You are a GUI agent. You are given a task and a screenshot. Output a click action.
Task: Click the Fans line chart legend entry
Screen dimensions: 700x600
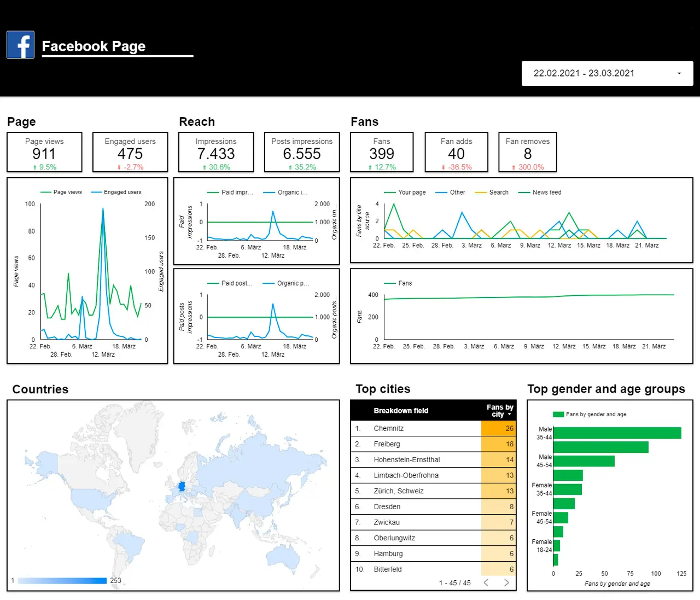click(398, 283)
